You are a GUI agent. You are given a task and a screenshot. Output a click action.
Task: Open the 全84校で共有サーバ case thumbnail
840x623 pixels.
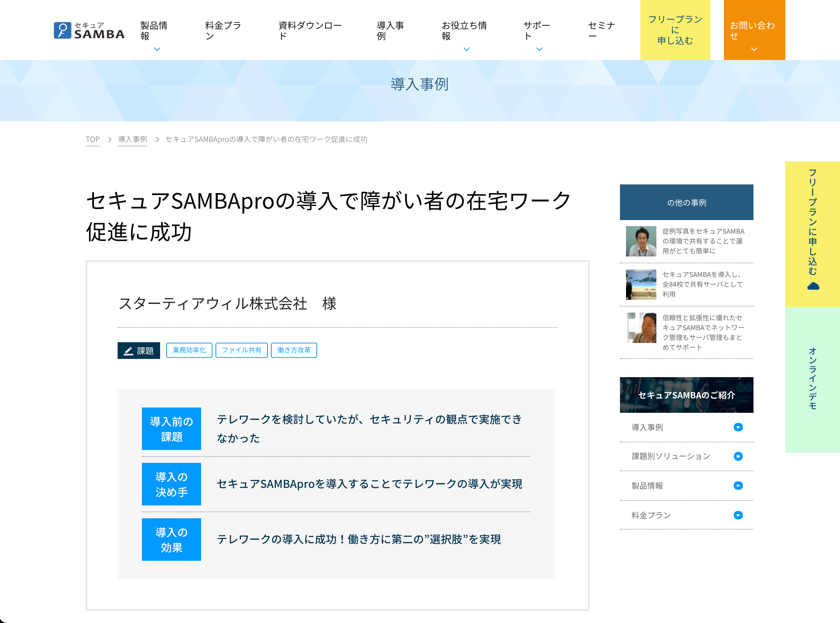point(641,284)
